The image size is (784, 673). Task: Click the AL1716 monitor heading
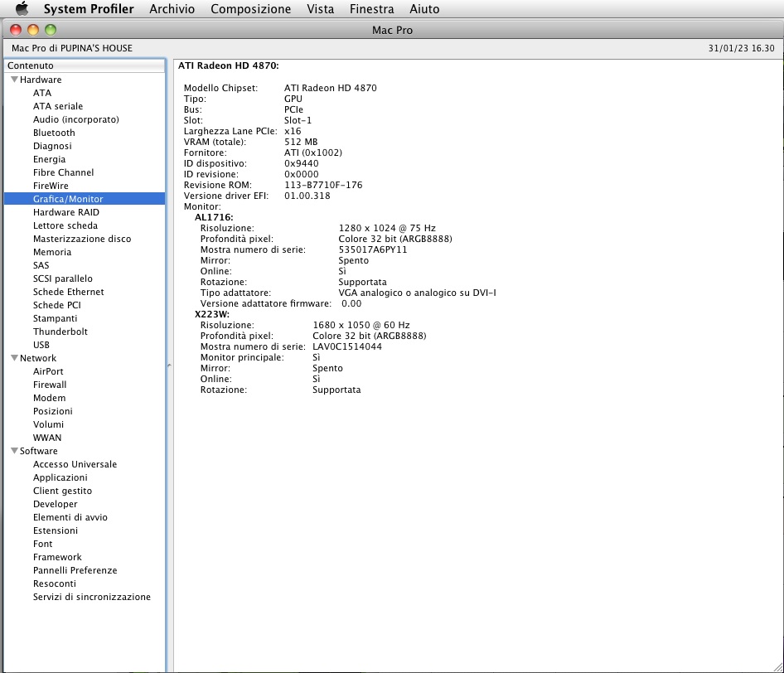pos(214,217)
